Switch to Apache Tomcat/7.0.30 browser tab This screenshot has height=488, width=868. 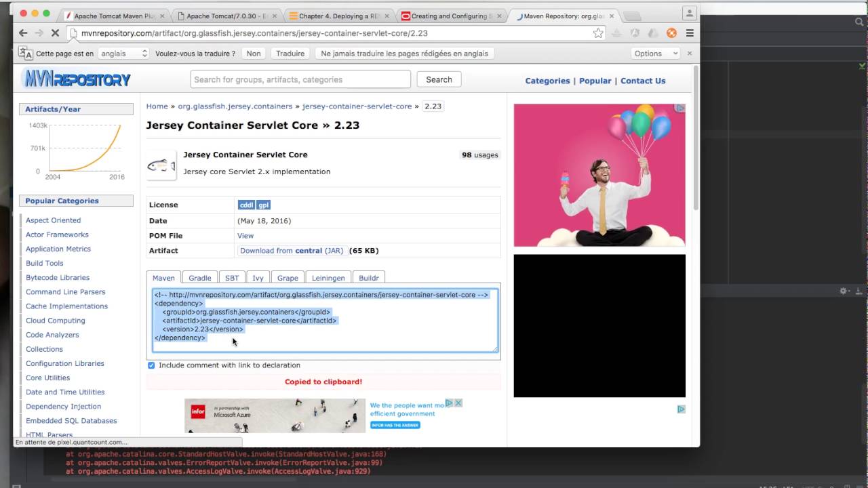pos(226,16)
